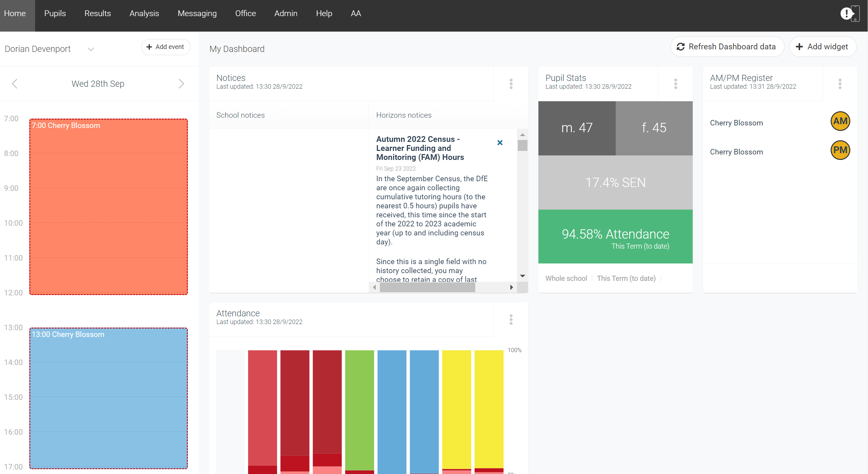Click Wed 28th Sep date heading

(98, 84)
